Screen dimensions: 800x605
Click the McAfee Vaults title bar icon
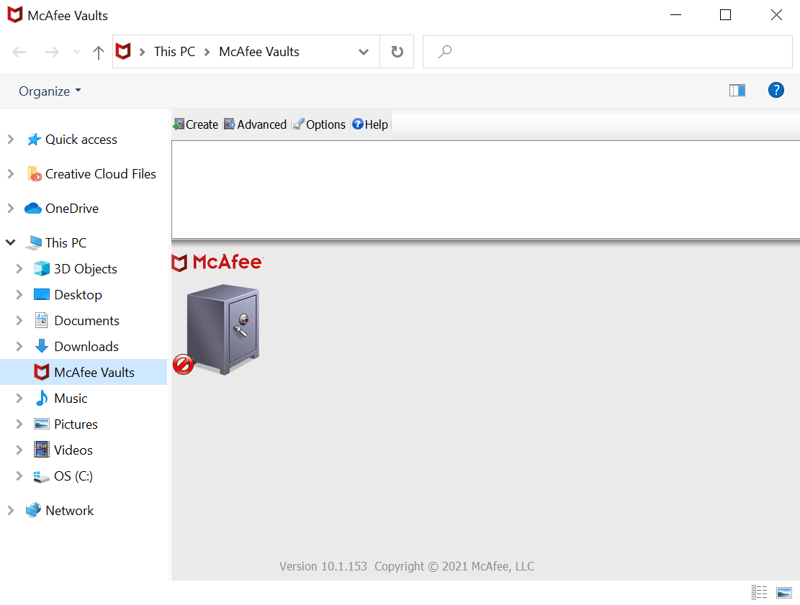(x=15, y=15)
